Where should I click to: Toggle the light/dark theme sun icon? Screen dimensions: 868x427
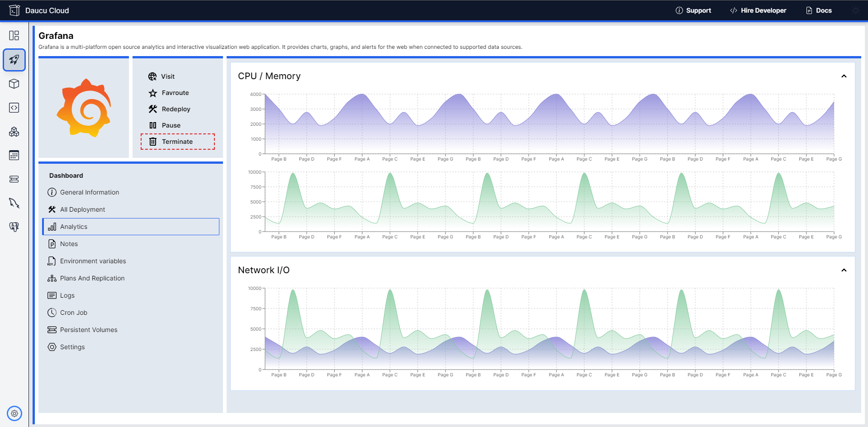tap(856, 10)
